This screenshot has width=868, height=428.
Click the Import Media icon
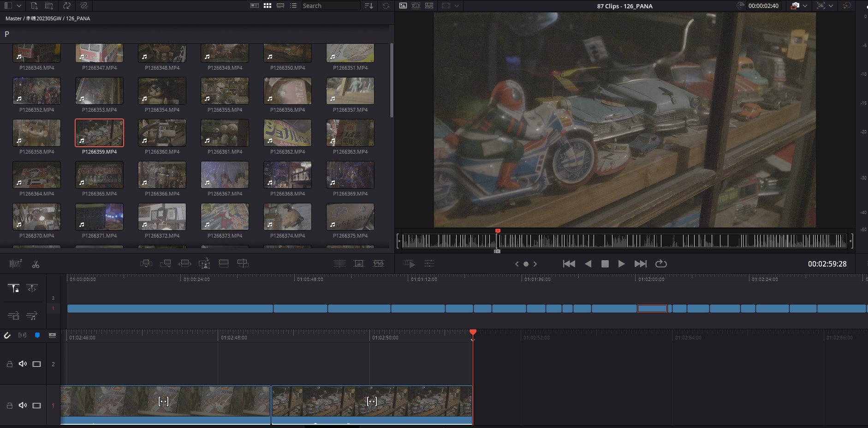tap(34, 6)
